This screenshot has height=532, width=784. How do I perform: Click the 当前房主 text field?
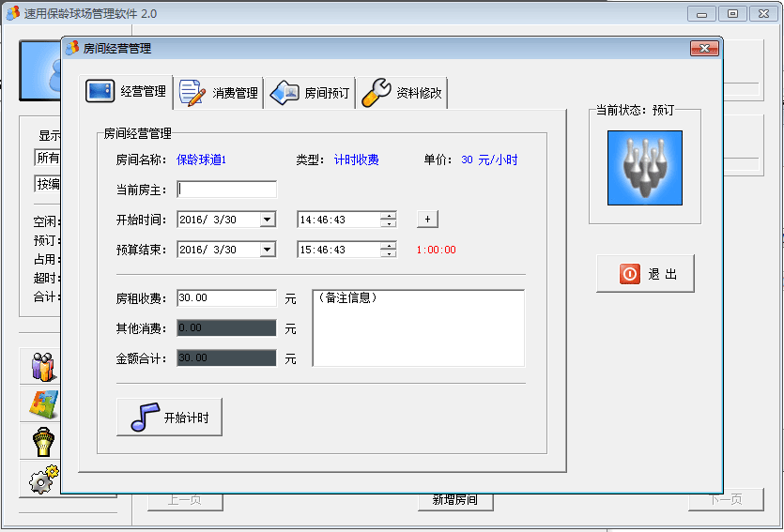pos(226,190)
